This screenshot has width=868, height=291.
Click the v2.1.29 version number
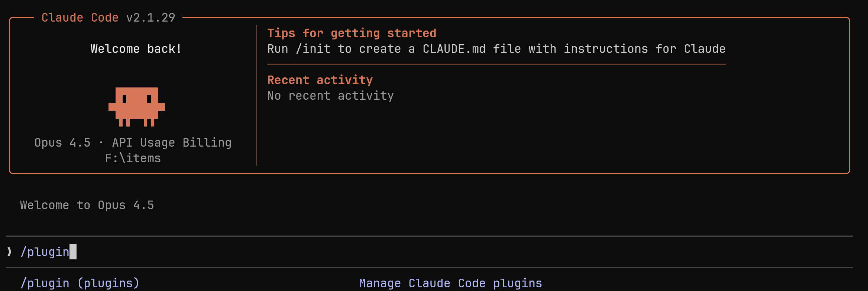[150, 17]
